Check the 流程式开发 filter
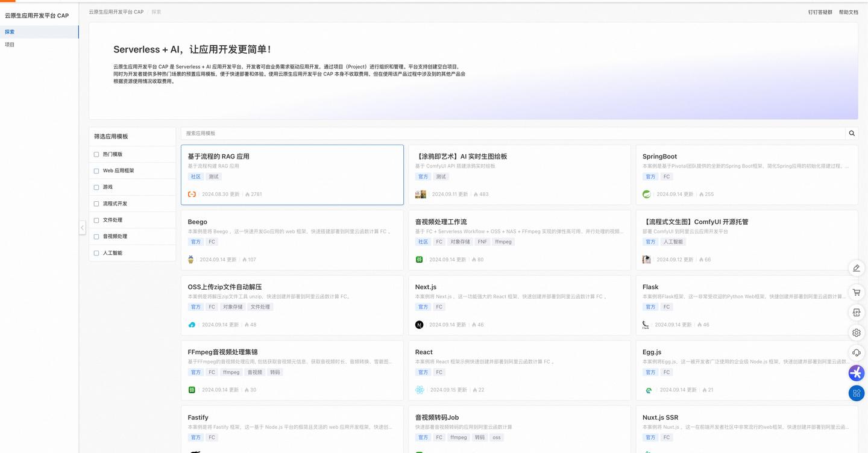The image size is (868, 453). [96, 204]
